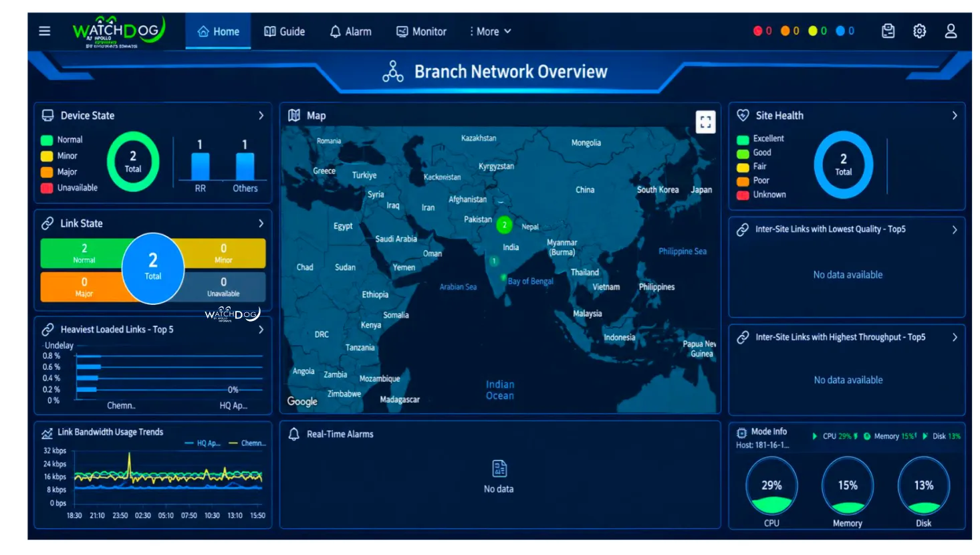Image resolution: width=980 pixels, height=555 pixels.
Task: Open the hamburger navigation menu
Action: pyautogui.click(x=45, y=31)
